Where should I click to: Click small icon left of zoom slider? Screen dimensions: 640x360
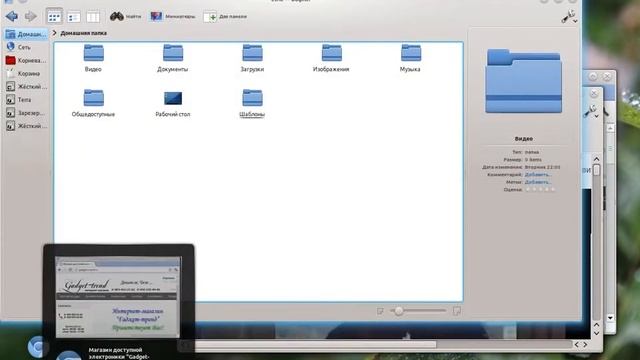(380, 311)
